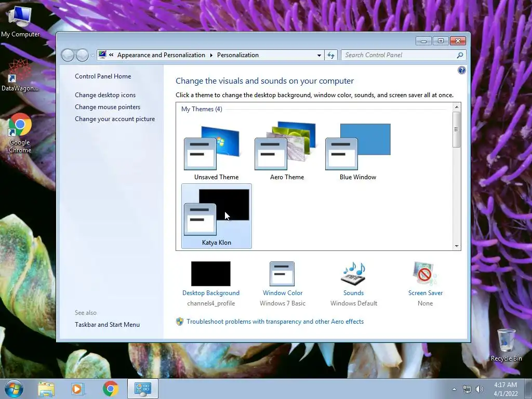
Task: Open Desktop Background black preview icon
Action: pos(211,273)
